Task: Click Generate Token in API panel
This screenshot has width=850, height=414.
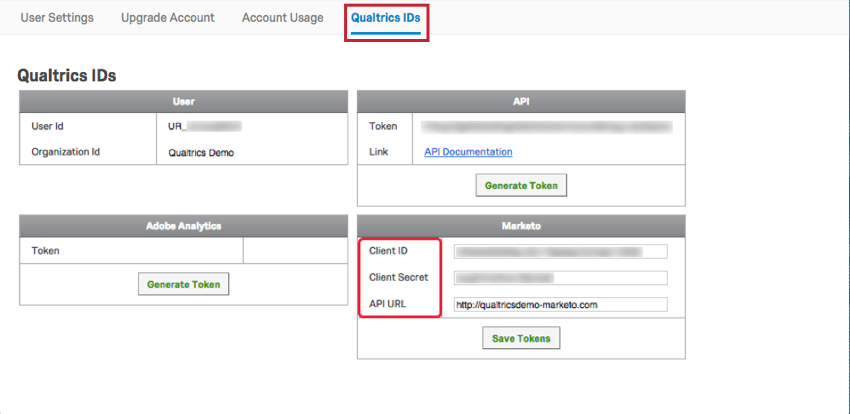Action: pyautogui.click(x=521, y=185)
